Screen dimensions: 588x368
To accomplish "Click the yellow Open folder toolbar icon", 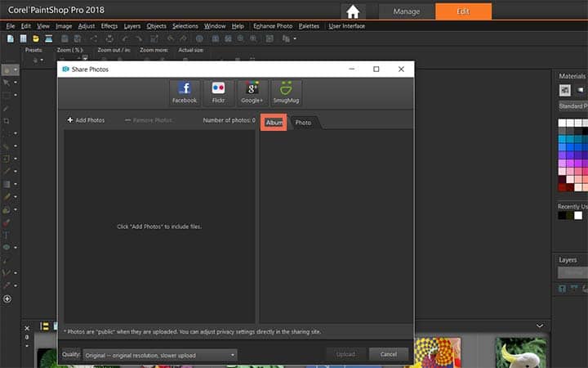I will (36, 38).
